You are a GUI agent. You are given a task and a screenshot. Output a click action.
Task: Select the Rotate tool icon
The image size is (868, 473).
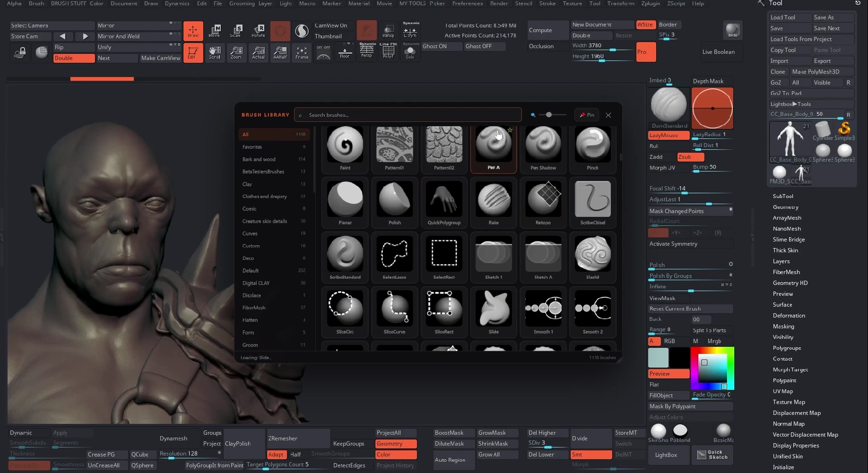[258, 31]
